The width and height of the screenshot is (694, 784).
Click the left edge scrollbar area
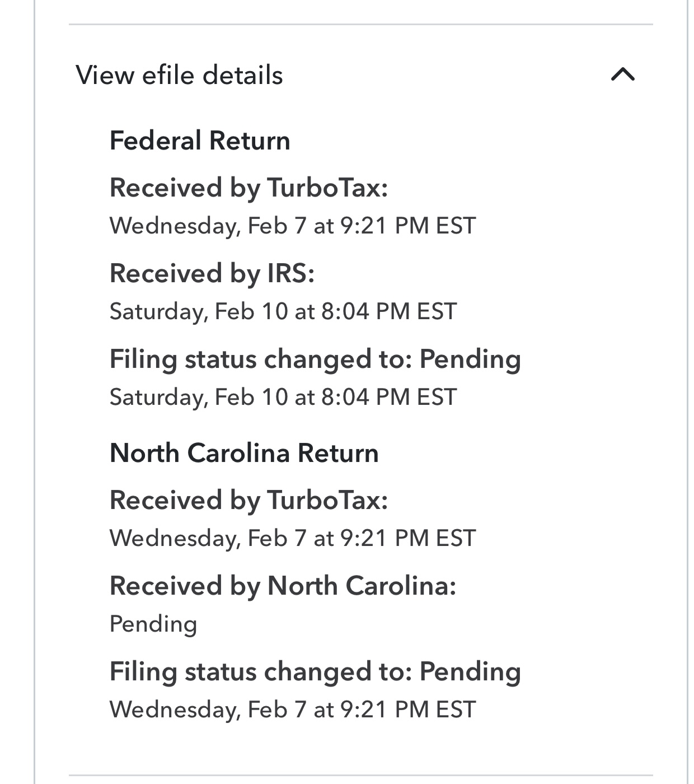pyautogui.click(x=35, y=392)
